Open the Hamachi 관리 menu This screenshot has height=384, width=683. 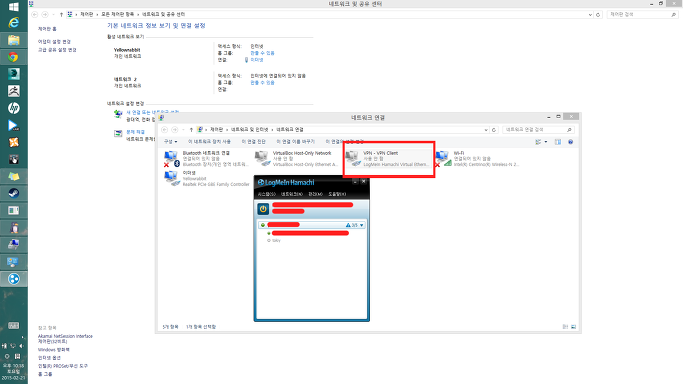coord(315,194)
